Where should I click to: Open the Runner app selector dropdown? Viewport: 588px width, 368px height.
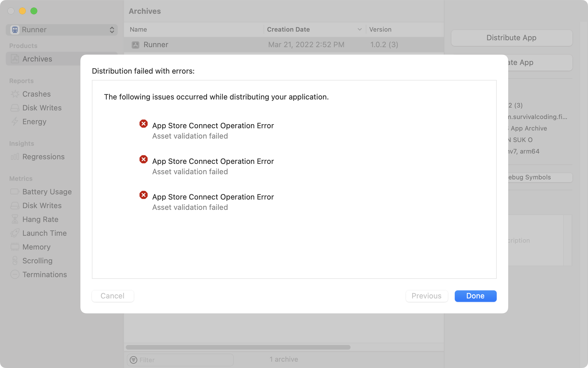click(62, 30)
